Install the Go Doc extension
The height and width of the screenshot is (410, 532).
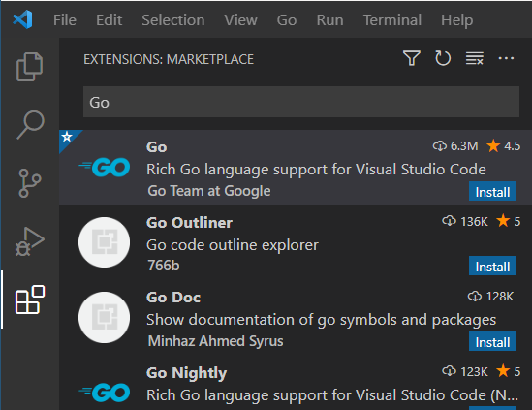[492, 342]
